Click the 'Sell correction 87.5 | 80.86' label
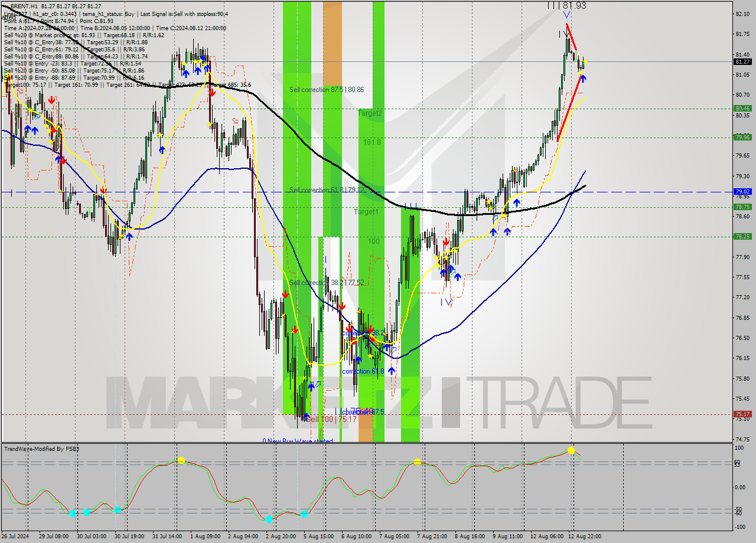The height and width of the screenshot is (543, 756). pos(327,90)
